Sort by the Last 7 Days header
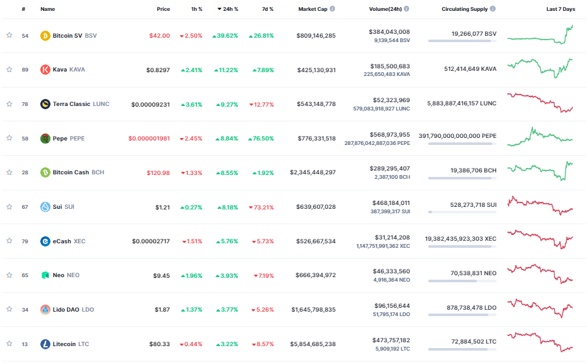 click(561, 9)
